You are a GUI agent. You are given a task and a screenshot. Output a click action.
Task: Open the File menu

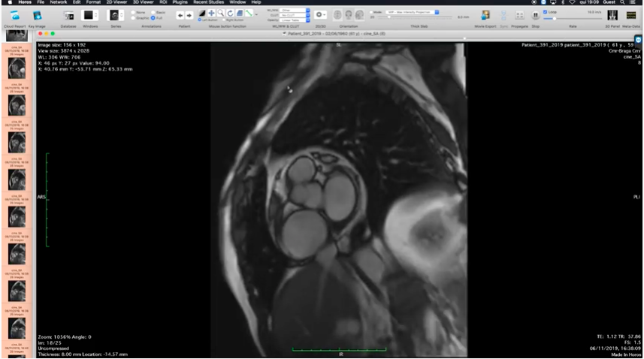[x=41, y=2]
